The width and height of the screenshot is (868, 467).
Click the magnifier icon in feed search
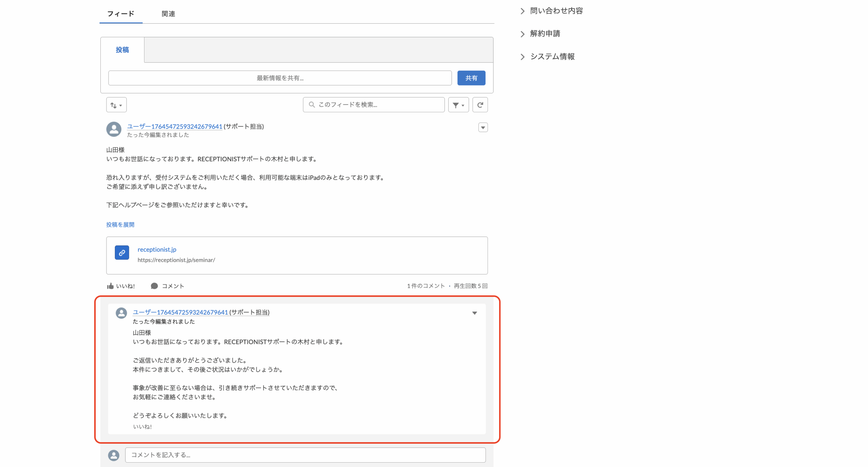coord(312,104)
